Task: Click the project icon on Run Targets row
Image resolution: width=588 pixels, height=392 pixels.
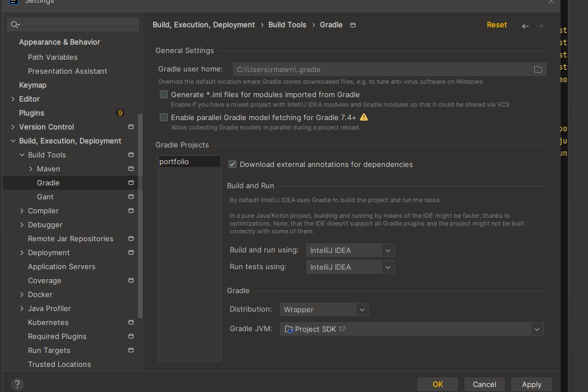Action: pyautogui.click(x=131, y=350)
